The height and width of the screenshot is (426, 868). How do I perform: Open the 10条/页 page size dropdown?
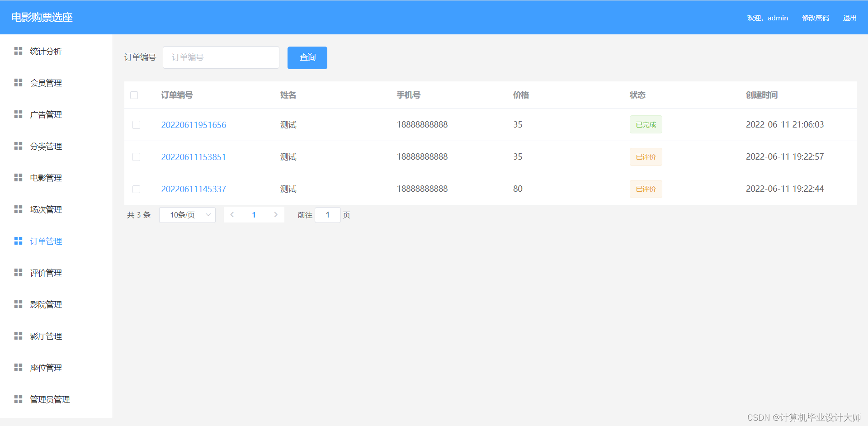click(x=187, y=215)
